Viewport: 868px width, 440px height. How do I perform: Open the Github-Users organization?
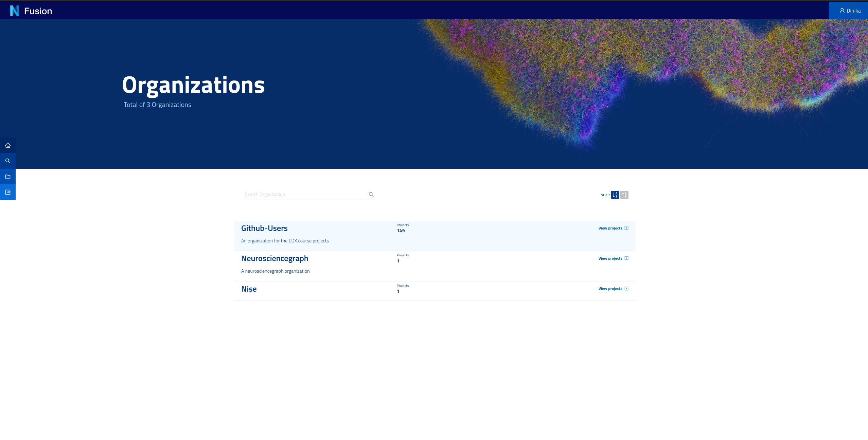pyautogui.click(x=264, y=228)
